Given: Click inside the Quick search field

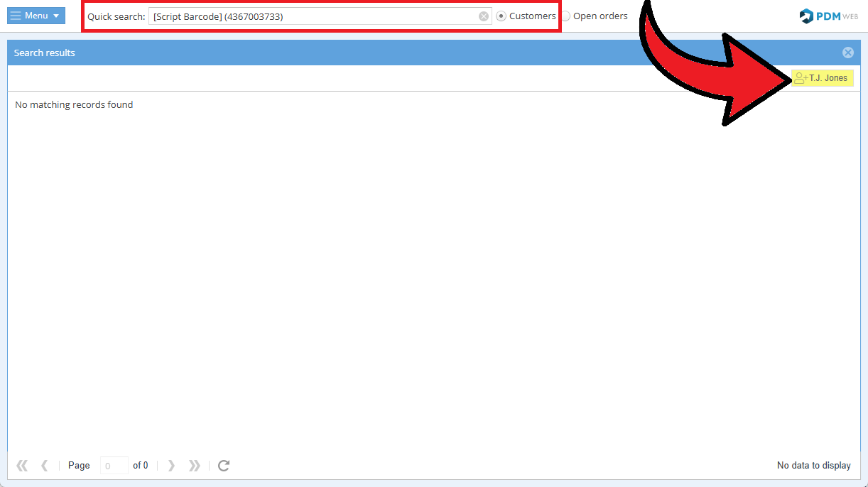Looking at the screenshot, I should 313,16.
